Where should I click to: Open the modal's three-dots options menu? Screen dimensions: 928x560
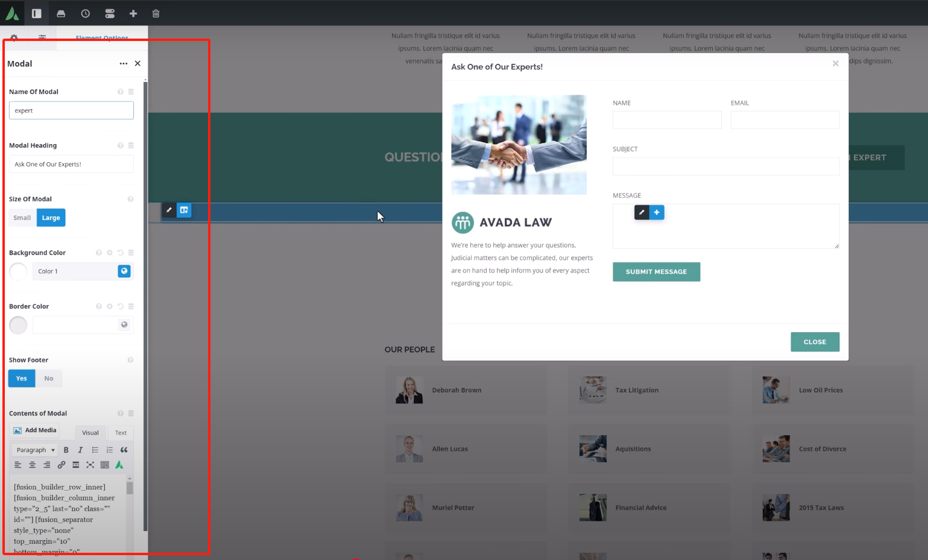124,63
